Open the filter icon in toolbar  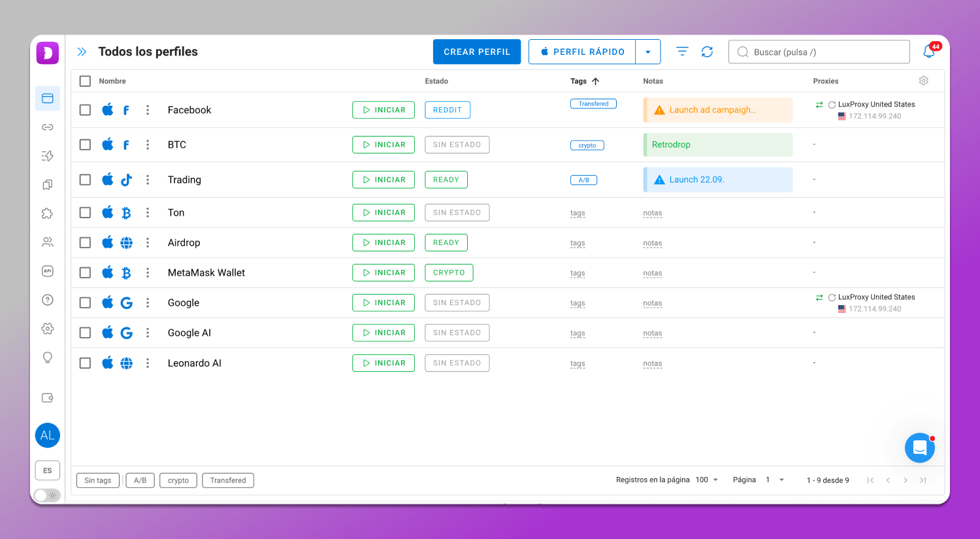tap(682, 52)
